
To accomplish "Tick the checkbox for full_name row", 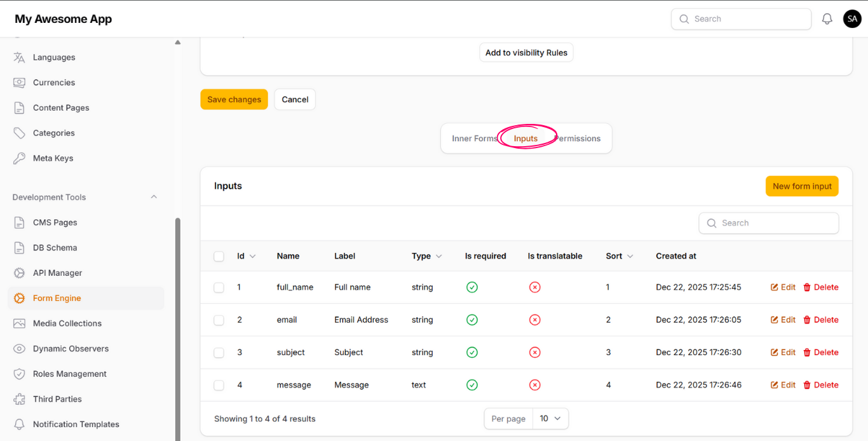I will point(219,288).
